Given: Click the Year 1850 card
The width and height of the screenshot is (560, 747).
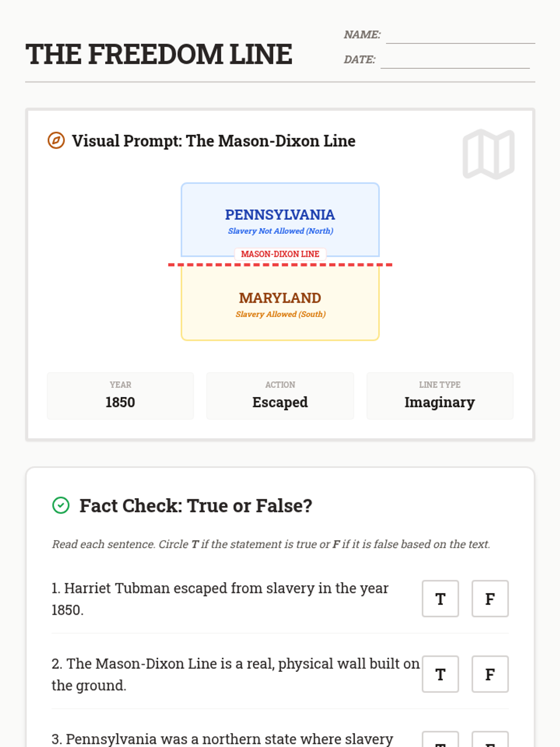Looking at the screenshot, I should tap(120, 396).
